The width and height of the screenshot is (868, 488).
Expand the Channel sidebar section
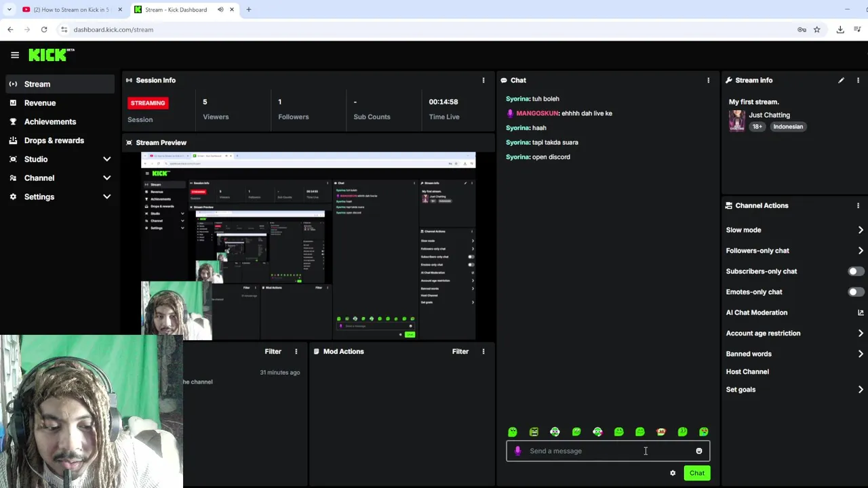(106, 178)
